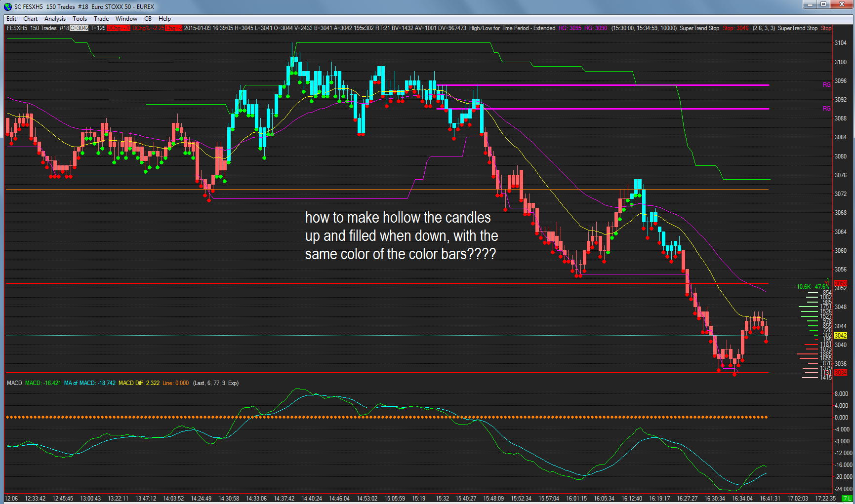Click the 17:22:35 time axis label

click(x=825, y=499)
